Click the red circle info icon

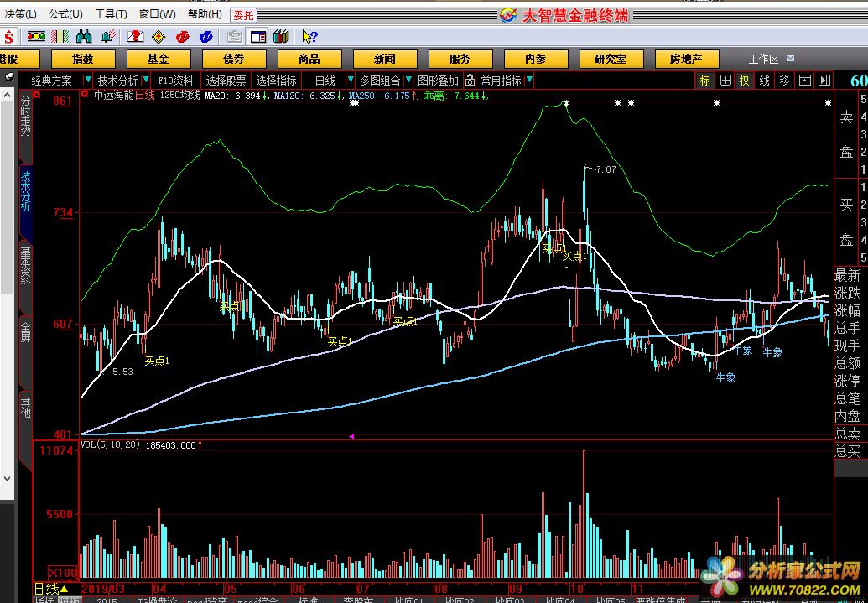click(x=182, y=37)
